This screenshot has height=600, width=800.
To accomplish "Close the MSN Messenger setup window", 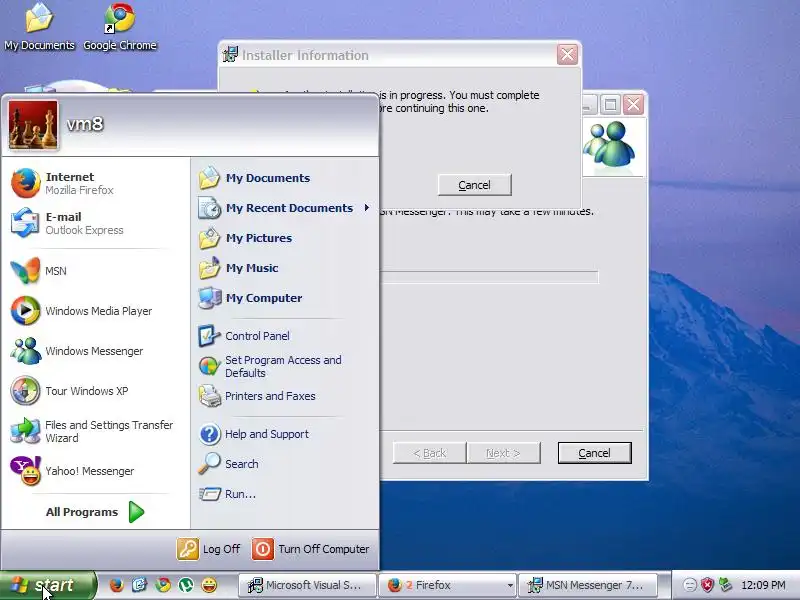I will (x=634, y=105).
